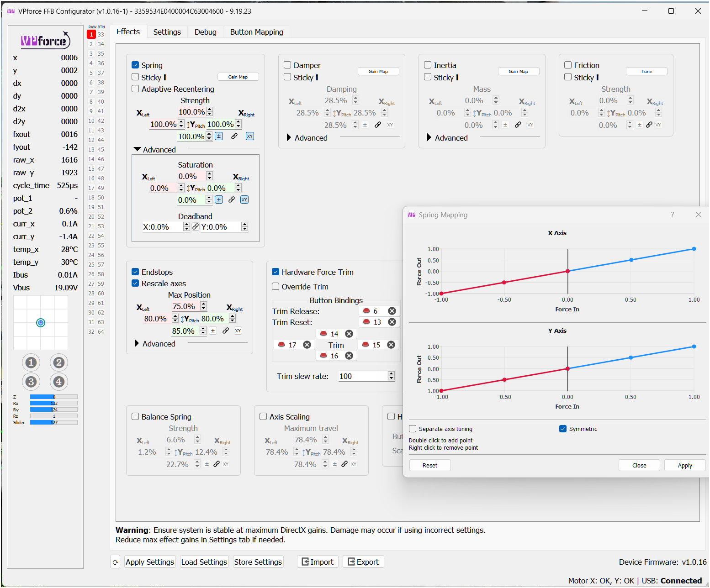Check the Axis Scaling option
This screenshot has width=710, height=588.
click(263, 416)
